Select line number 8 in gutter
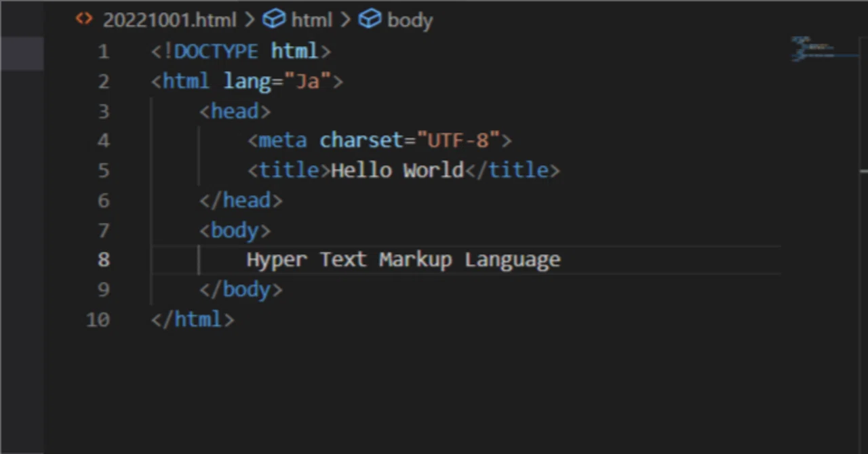The image size is (868, 454). [x=103, y=260]
